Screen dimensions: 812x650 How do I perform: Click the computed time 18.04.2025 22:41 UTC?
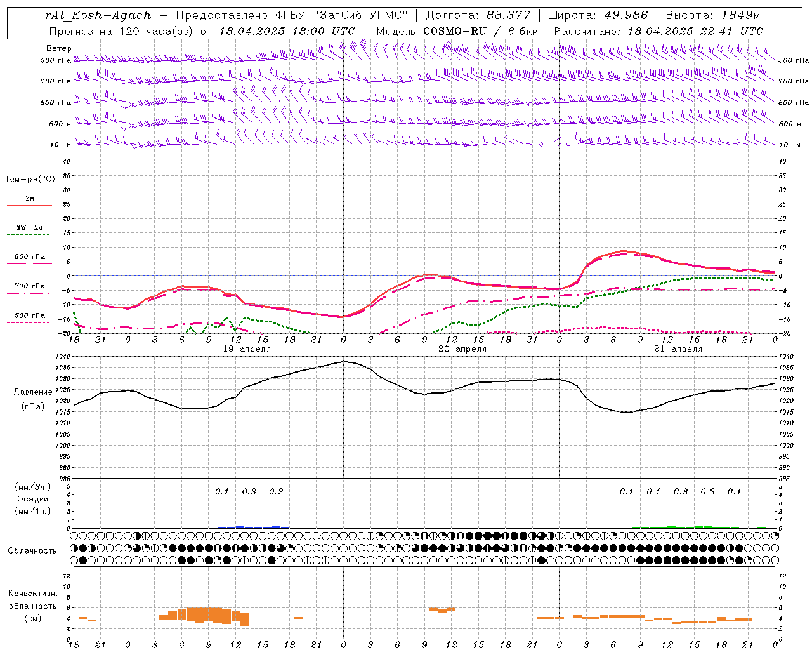pos(695,31)
